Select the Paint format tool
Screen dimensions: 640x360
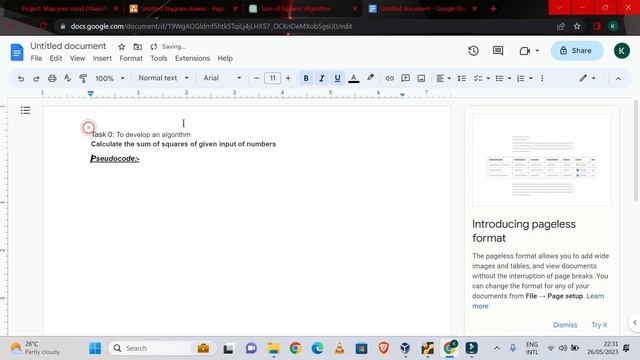coord(83,78)
